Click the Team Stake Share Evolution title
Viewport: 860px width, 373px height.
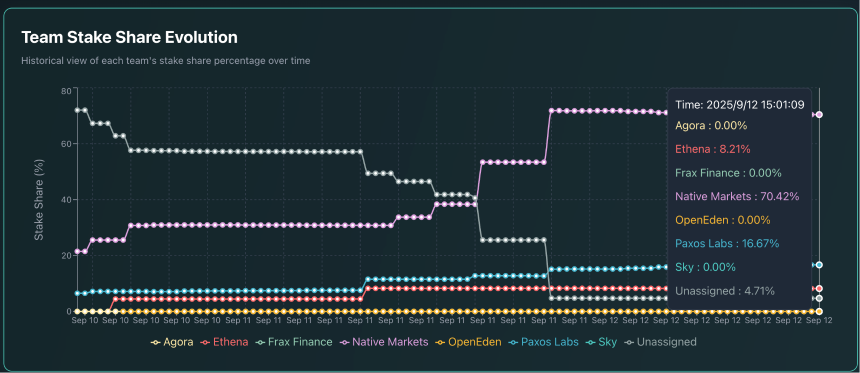129,37
